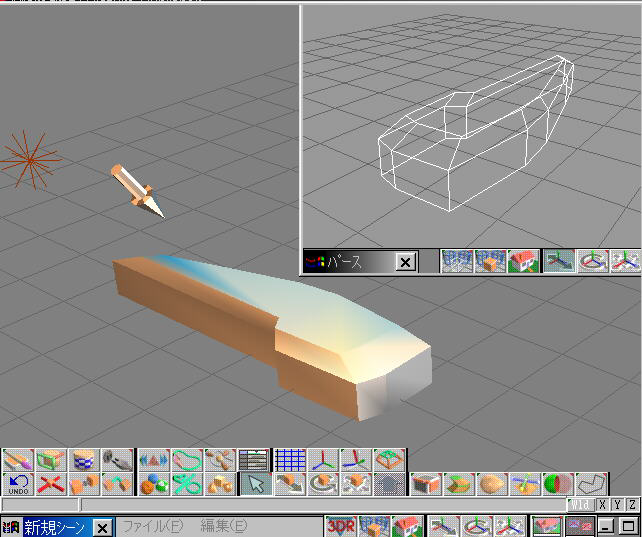Open the animation spreadsheet panel icon
642x537 pixels.
click(253, 460)
